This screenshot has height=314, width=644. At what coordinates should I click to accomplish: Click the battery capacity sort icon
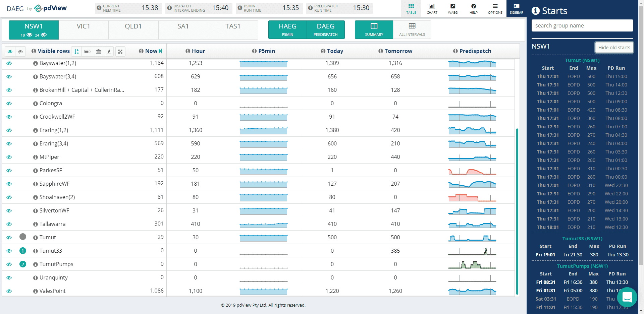(87, 51)
